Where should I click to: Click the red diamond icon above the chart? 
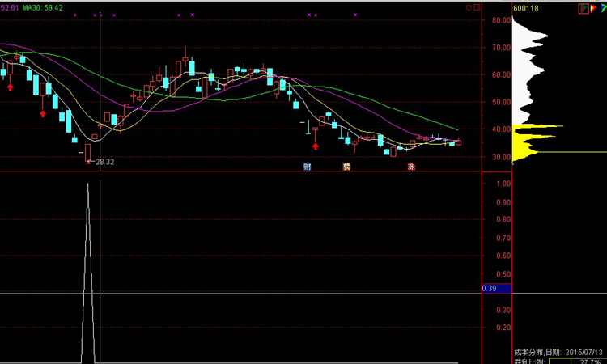click(x=469, y=8)
